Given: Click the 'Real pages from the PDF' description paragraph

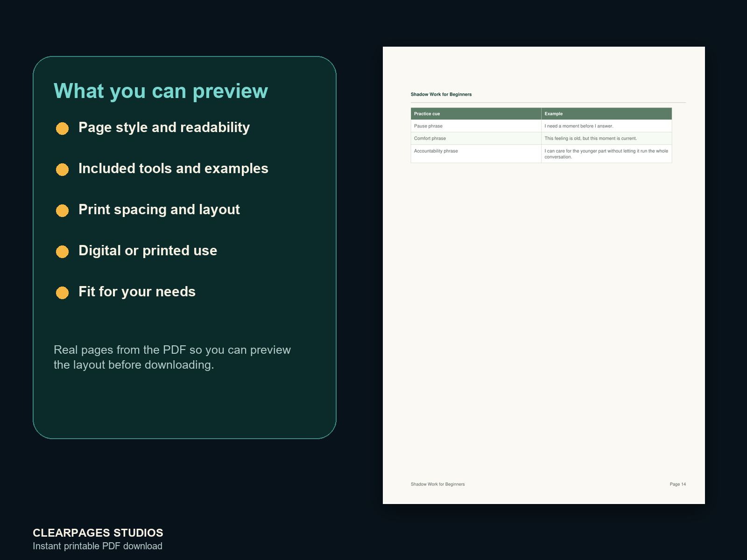Looking at the screenshot, I should coord(172,357).
